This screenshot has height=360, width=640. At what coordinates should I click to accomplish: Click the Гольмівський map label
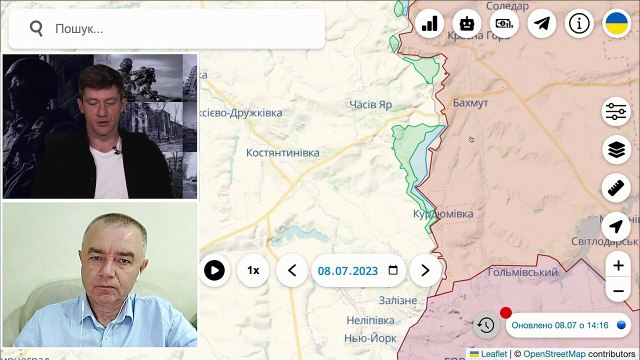click(523, 272)
